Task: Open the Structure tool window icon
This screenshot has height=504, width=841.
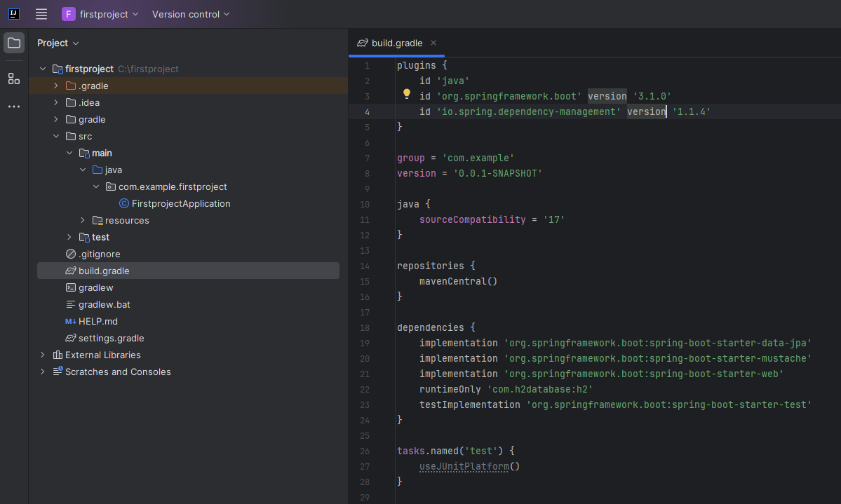Action: (x=14, y=79)
